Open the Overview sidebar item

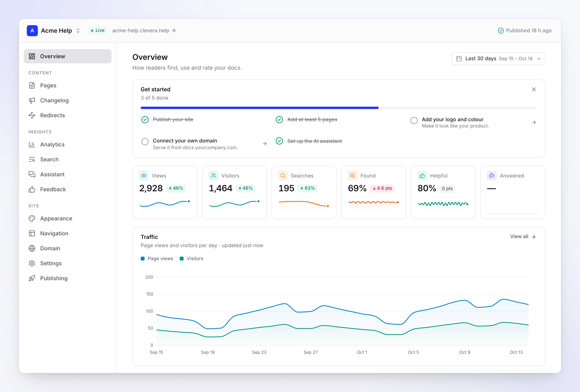68,56
